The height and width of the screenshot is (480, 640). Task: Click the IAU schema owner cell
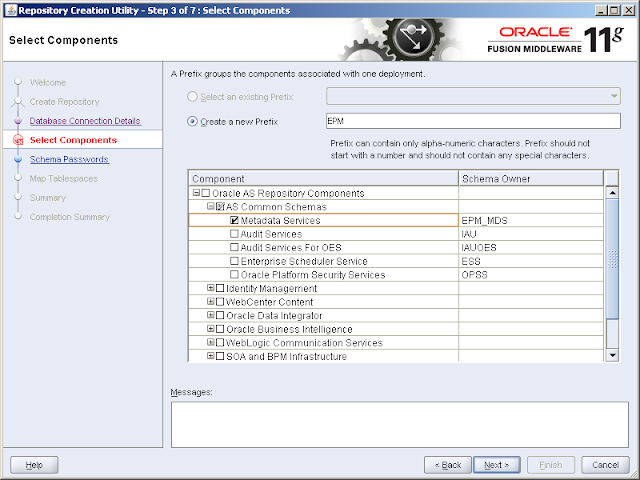pos(531,234)
